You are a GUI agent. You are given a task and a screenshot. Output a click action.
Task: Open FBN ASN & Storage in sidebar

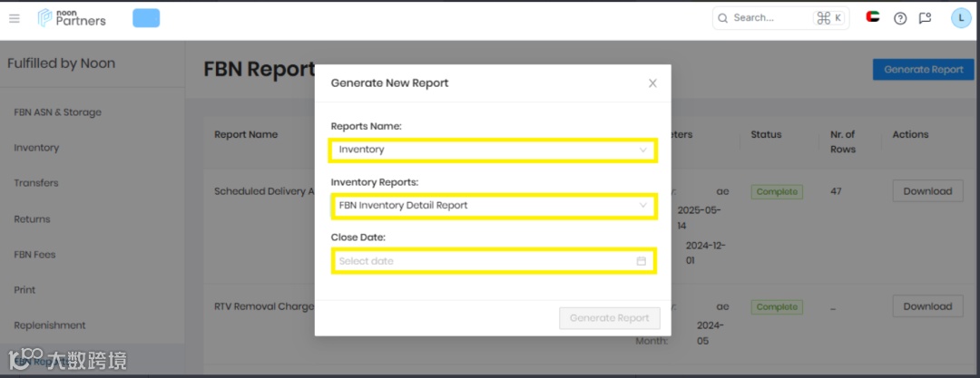pos(57,112)
